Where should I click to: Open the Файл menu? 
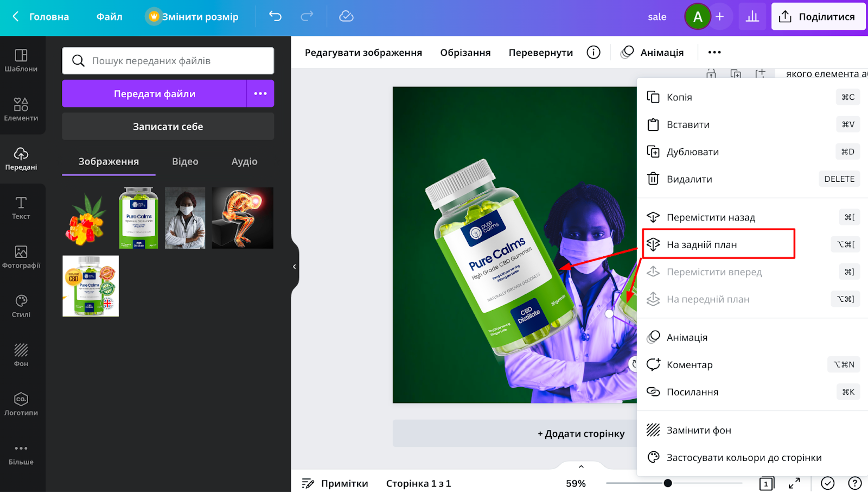click(110, 17)
